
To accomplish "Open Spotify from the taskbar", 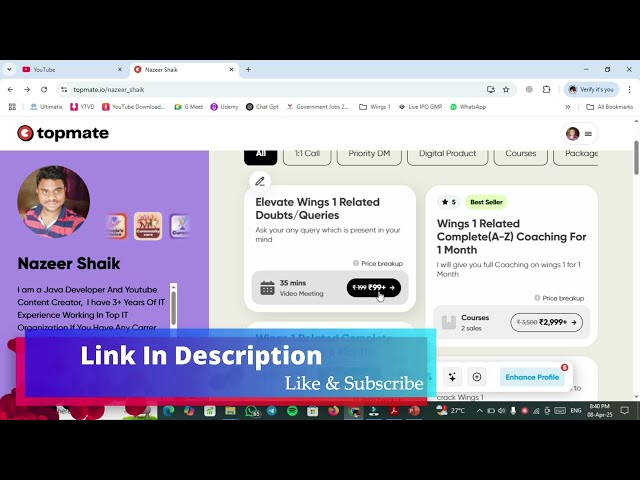I will [292, 411].
